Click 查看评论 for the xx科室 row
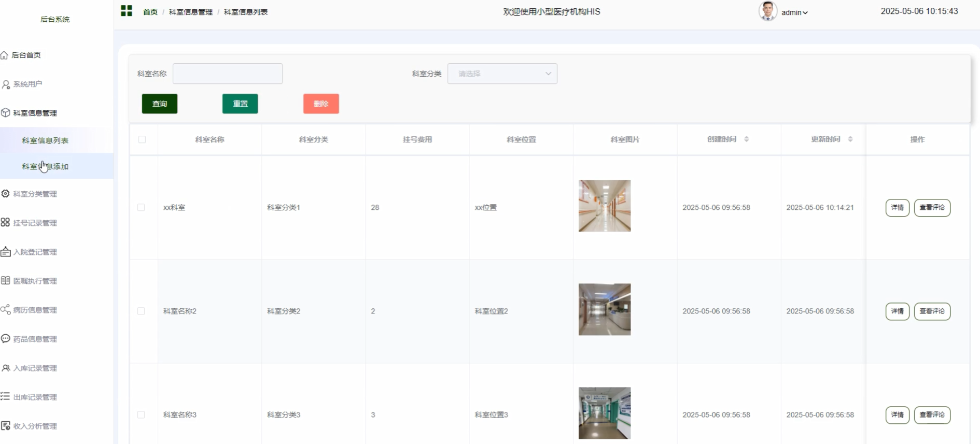The image size is (980, 444). [x=932, y=208]
